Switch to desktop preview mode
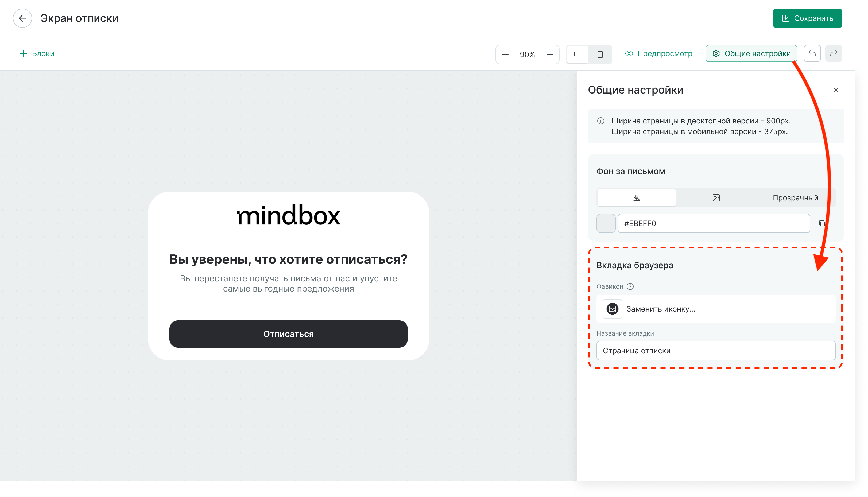 click(578, 54)
